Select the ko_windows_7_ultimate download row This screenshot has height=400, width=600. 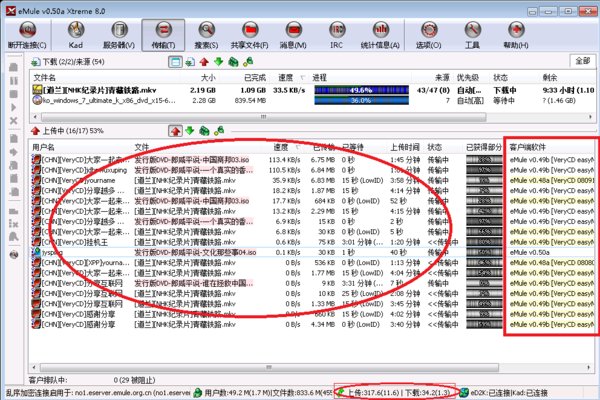(x=313, y=101)
